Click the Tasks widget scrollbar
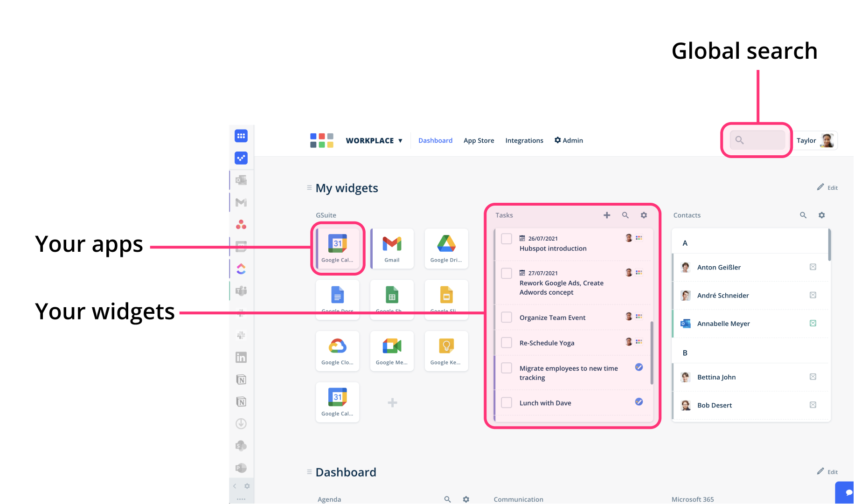The height and width of the screenshot is (504, 854). pos(652,353)
